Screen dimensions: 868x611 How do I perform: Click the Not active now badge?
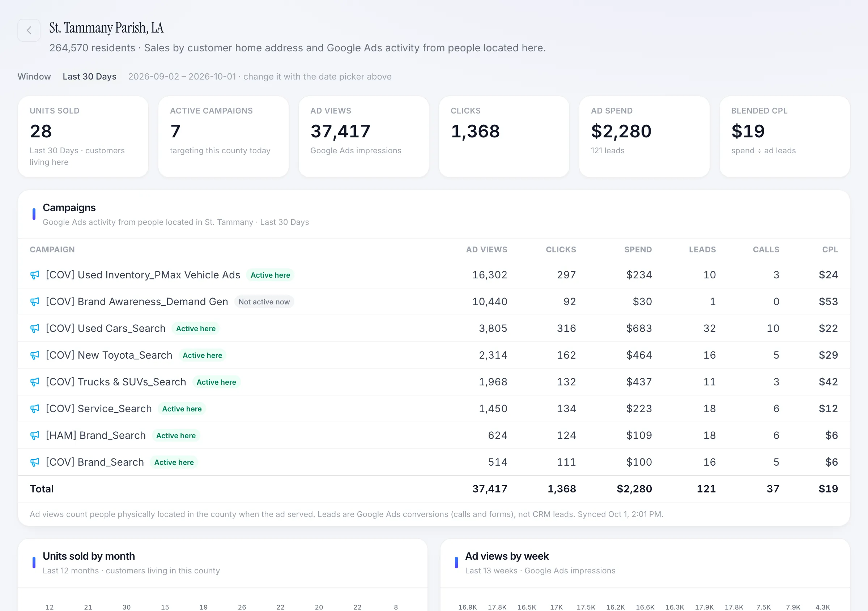pos(264,302)
